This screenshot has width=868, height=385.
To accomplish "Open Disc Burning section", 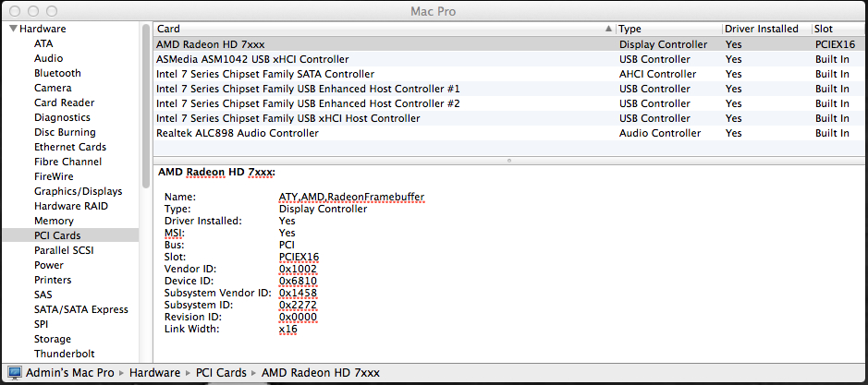I will (x=65, y=132).
